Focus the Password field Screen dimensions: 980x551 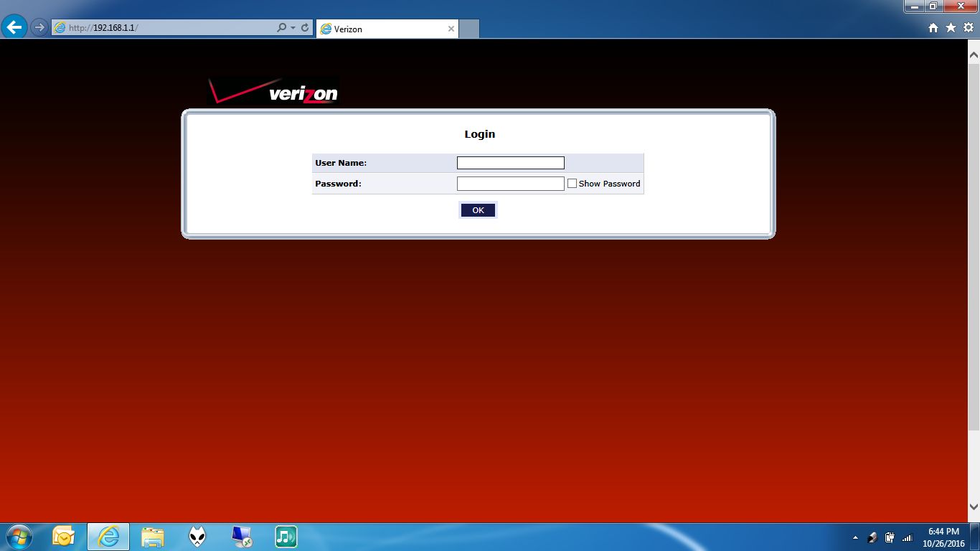(x=511, y=184)
